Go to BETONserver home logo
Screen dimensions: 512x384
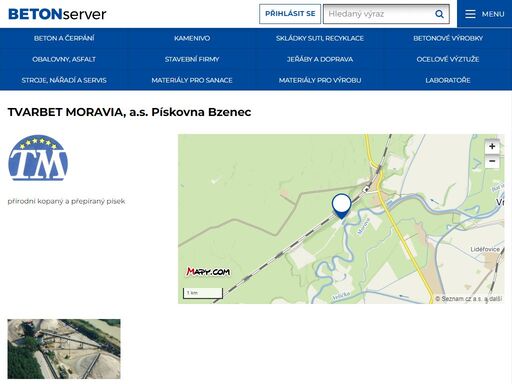[x=57, y=14]
